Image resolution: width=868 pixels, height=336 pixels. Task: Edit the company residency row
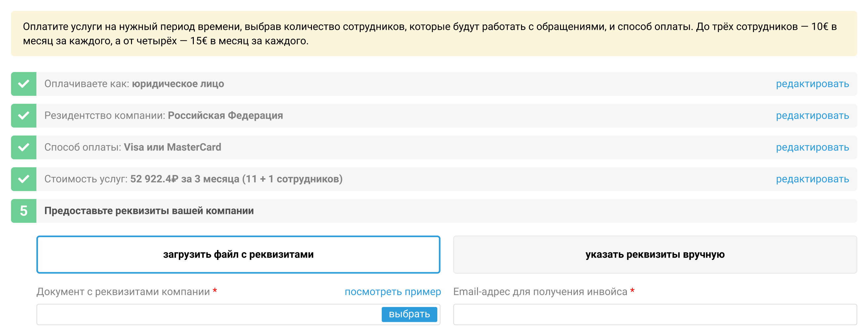(x=812, y=116)
